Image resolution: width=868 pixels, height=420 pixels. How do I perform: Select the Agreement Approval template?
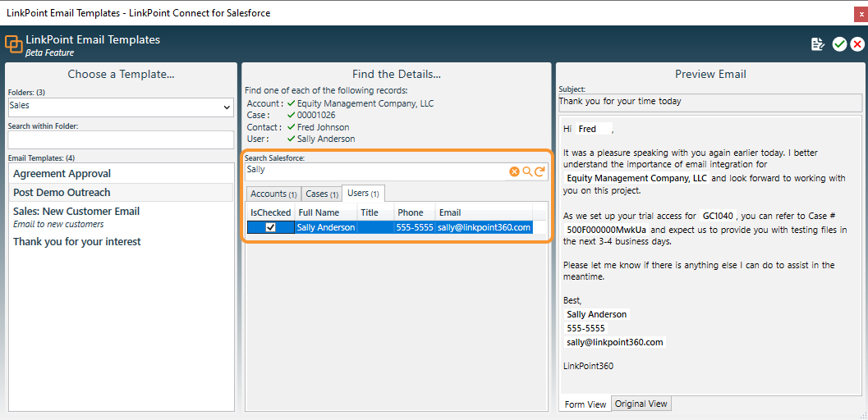[x=122, y=174]
